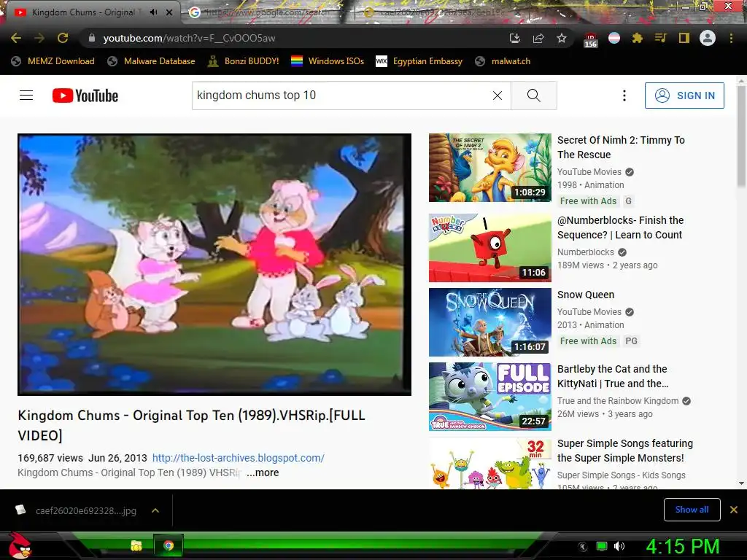Image resolution: width=747 pixels, height=560 pixels.
Task: Click 'Super Simple Songs - Kids Songs' channel name
Action: coord(622,475)
